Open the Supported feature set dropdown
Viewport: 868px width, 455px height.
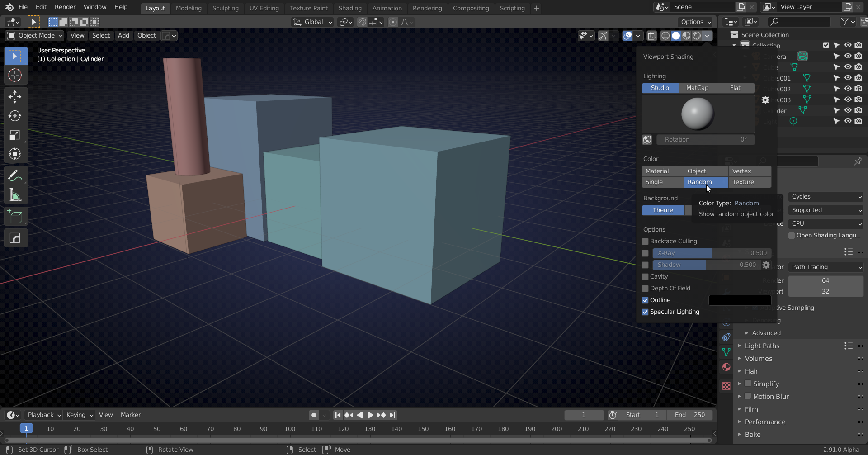coord(826,210)
